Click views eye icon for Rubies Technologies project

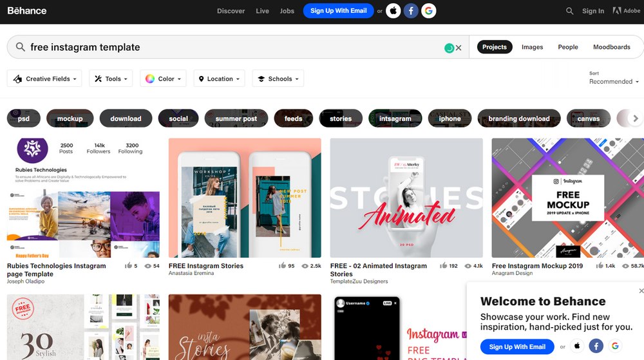148,266
